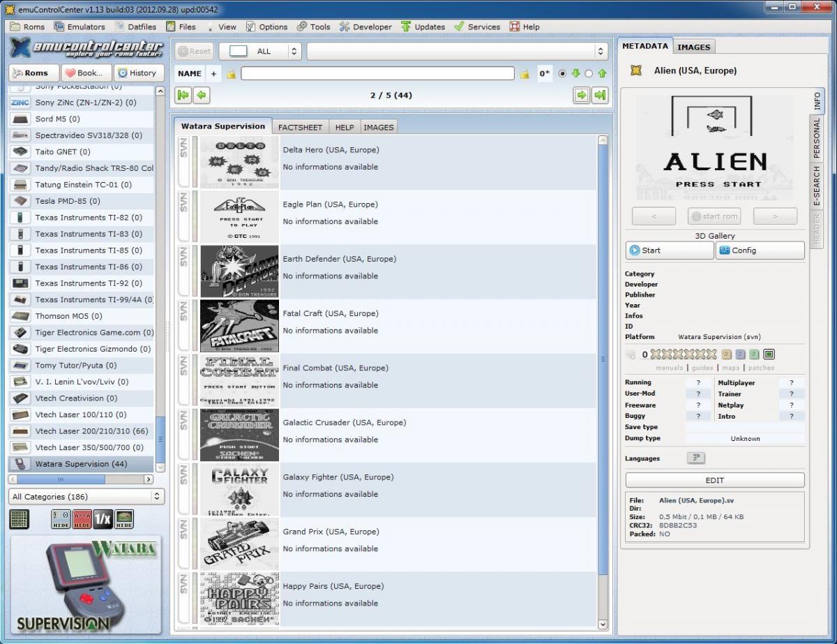This screenshot has width=837, height=644.
Task: Click the EDIT button in metadata panel
Action: (714, 480)
